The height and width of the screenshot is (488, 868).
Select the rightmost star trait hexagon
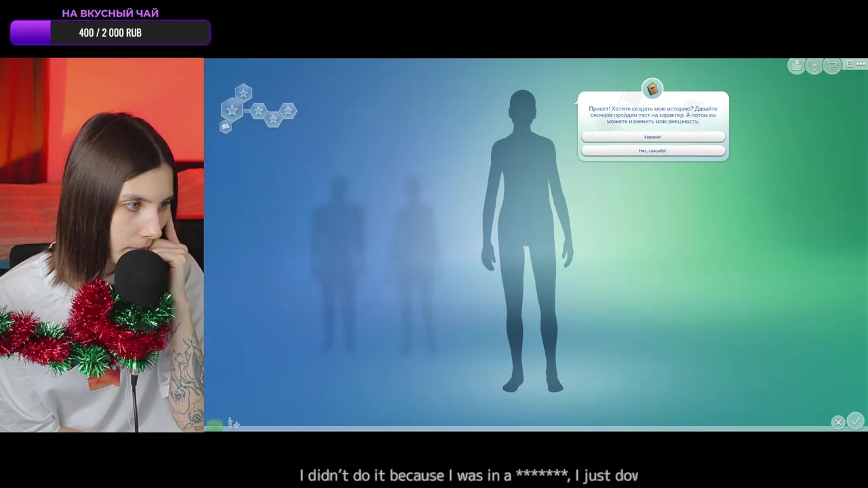pos(288,110)
